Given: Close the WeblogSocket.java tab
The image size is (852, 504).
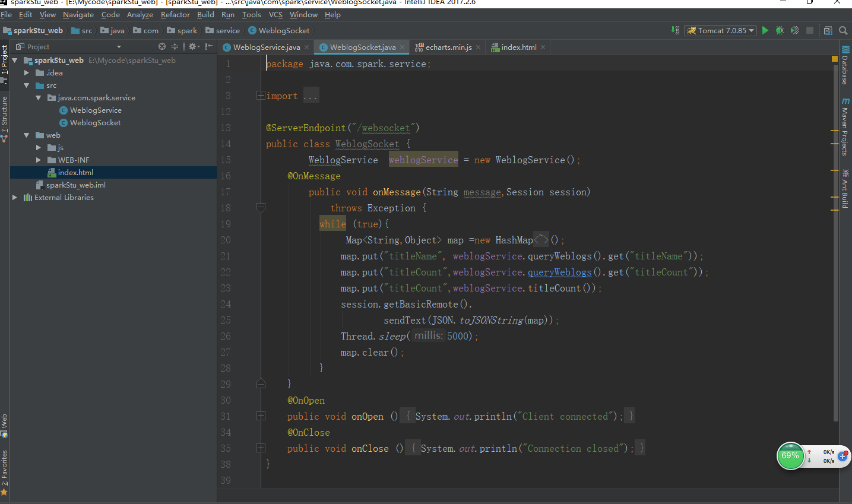Looking at the screenshot, I should [x=402, y=47].
